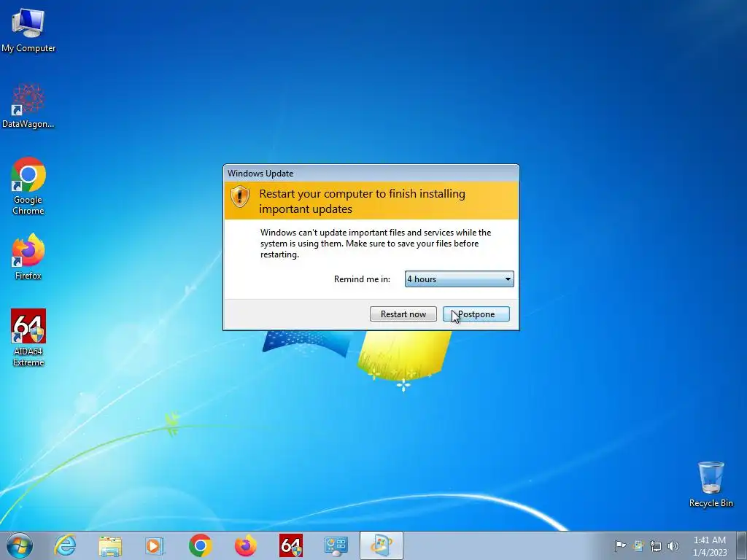Click the 'Windows can't update important files' text
Viewport: 747px width, 560px height.
click(x=376, y=244)
